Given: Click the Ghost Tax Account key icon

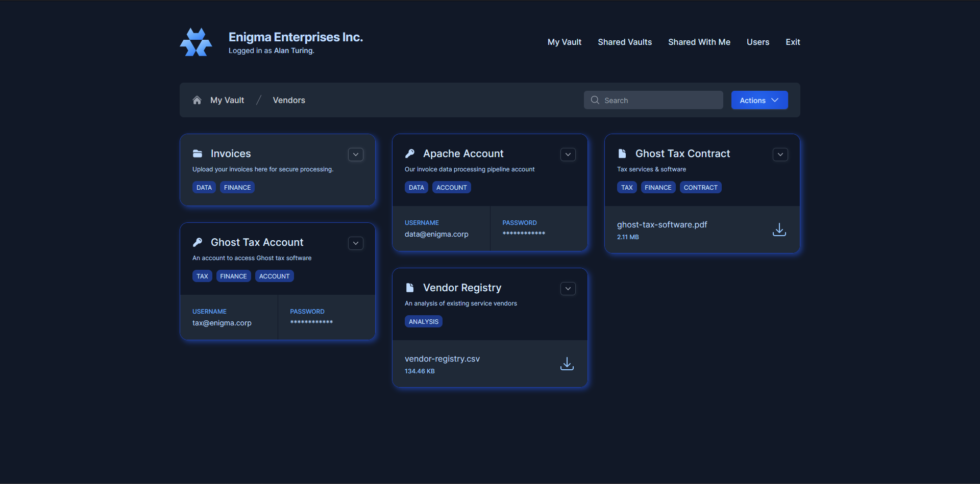Looking at the screenshot, I should coord(198,242).
